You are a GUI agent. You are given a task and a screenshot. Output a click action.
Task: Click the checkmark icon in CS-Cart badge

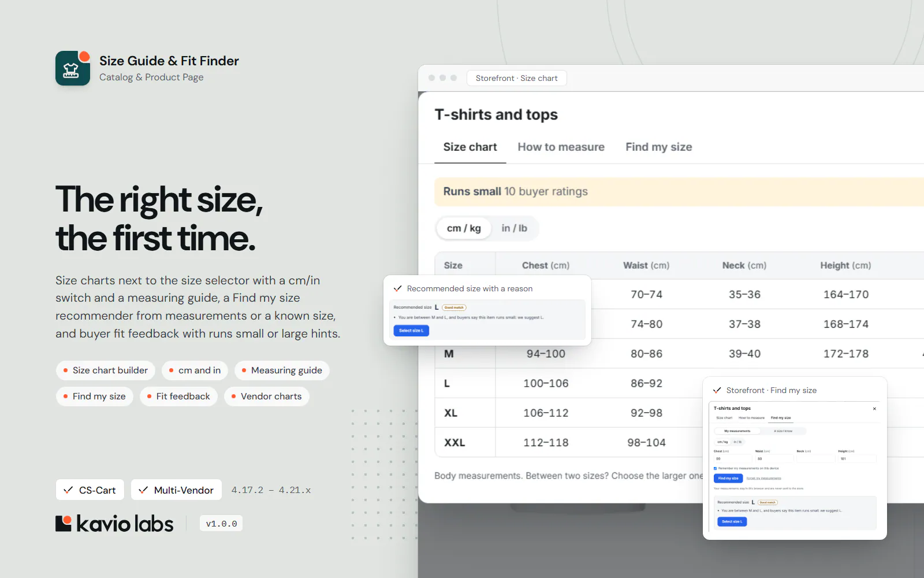[68, 490]
